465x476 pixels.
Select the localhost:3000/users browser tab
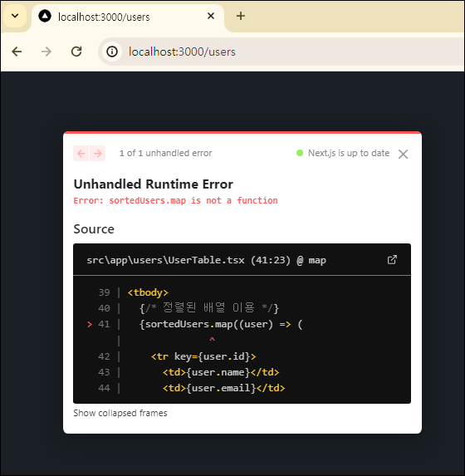tap(128, 17)
